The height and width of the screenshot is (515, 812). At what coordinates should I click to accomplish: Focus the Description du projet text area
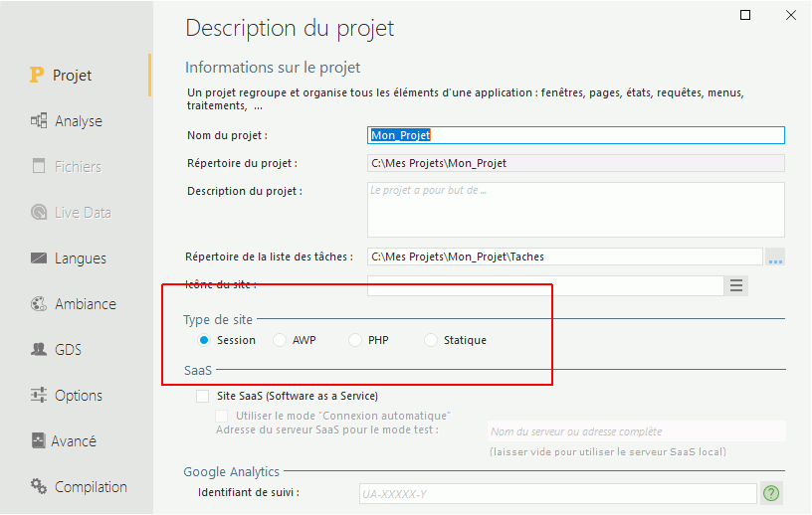point(576,210)
